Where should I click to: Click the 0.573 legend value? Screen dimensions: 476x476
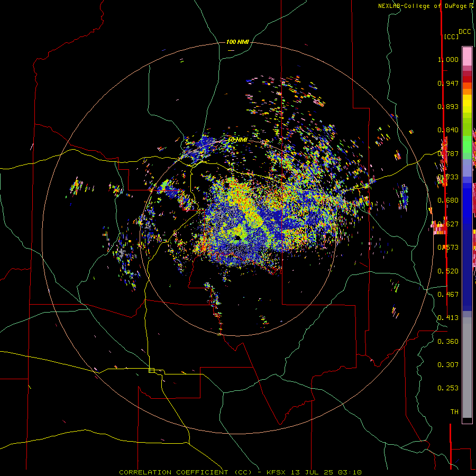tap(448, 248)
